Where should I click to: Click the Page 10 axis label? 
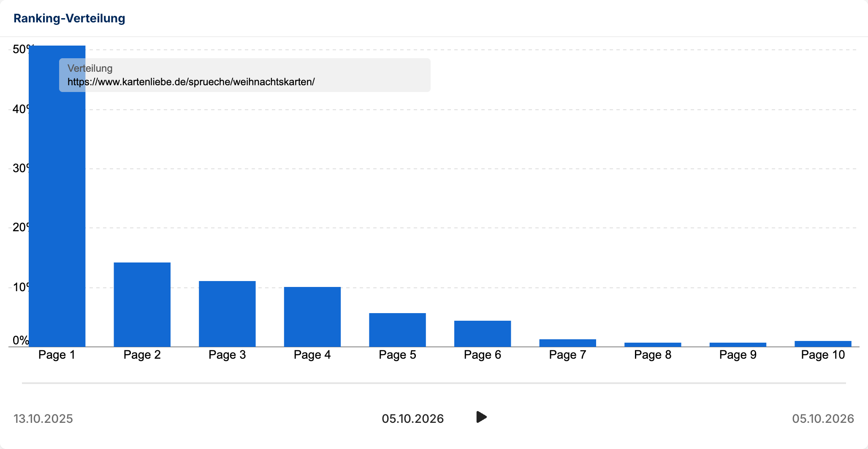point(823,355)
